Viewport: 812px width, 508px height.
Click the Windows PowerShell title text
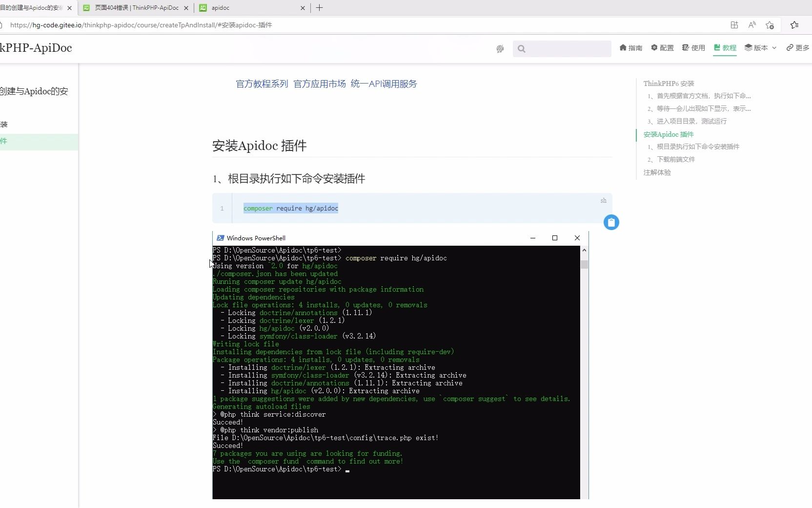(x=256, y=238)
